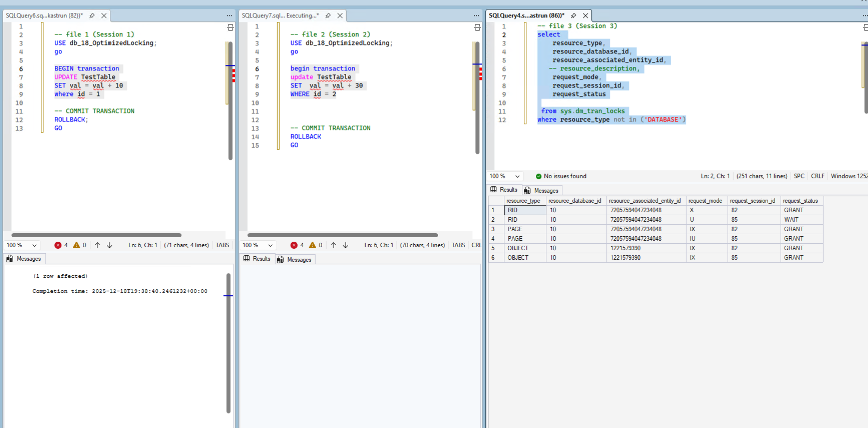This screenshot has width=868, height=428.
Task: Click green No issues found indicator
Action: pos(560,176)
